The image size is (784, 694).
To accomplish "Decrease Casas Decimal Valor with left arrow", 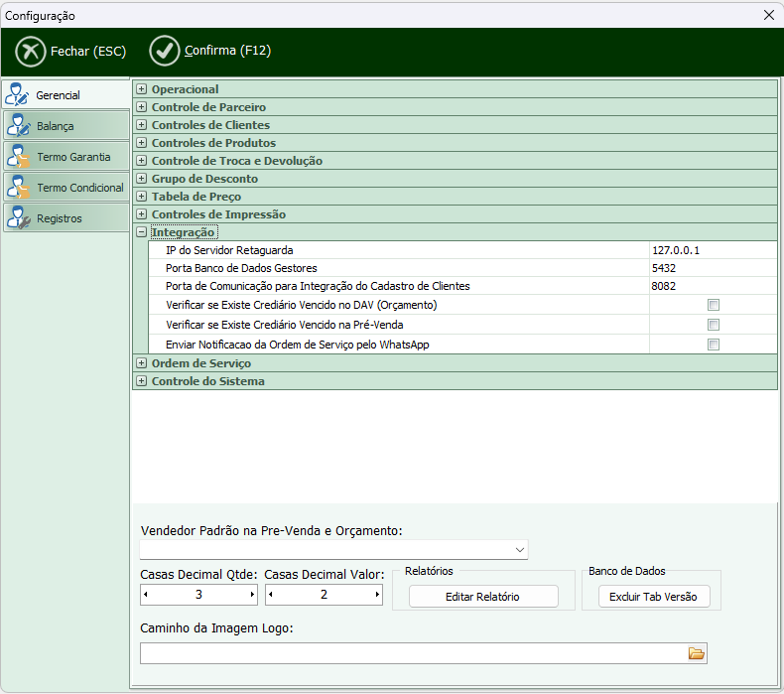I will 271,595.
